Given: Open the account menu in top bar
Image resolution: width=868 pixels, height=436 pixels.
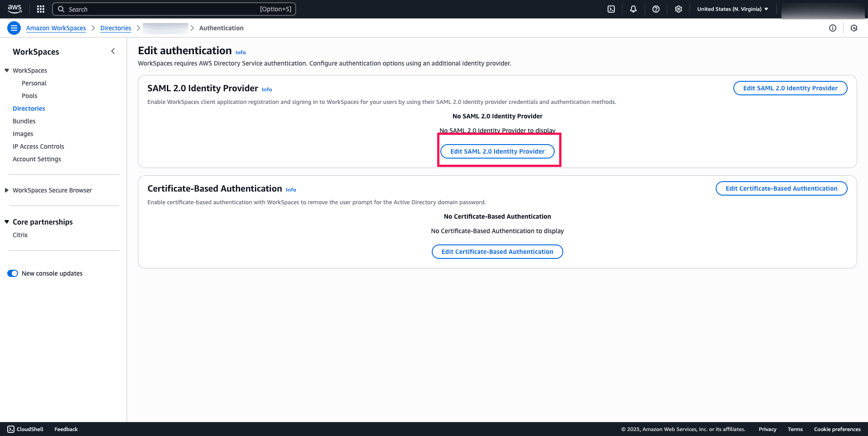Looking at the screenshot, I should 823,10.
